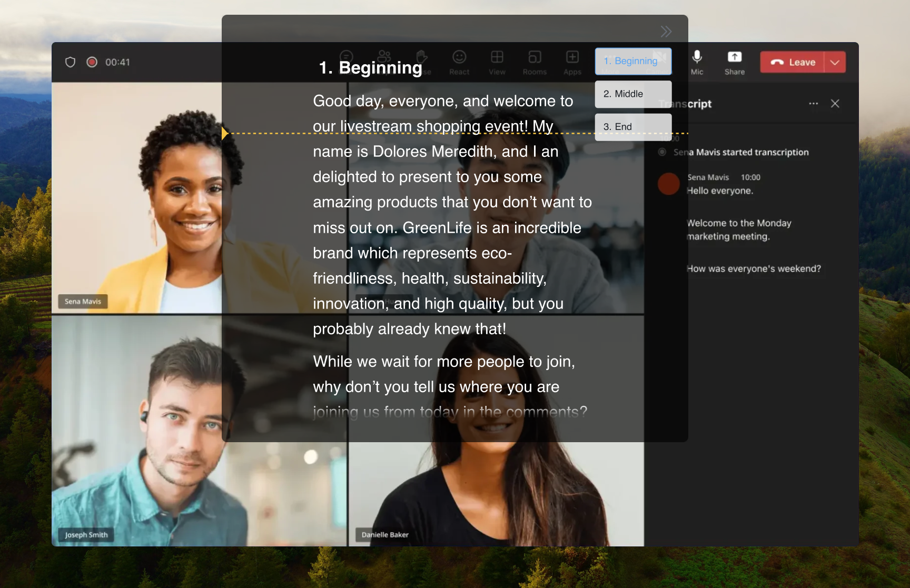Click 'While we wait for more people' paragraph
The image size is (910, 588).
tap(450, 387)
